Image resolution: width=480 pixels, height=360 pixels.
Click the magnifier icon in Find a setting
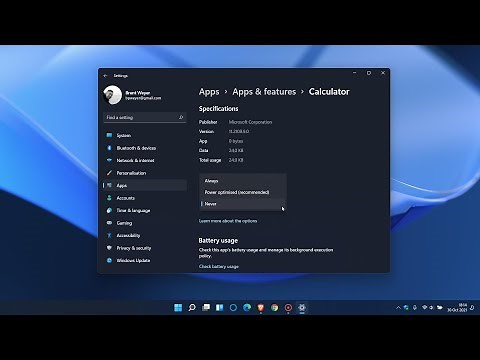(x=181, y=117)
